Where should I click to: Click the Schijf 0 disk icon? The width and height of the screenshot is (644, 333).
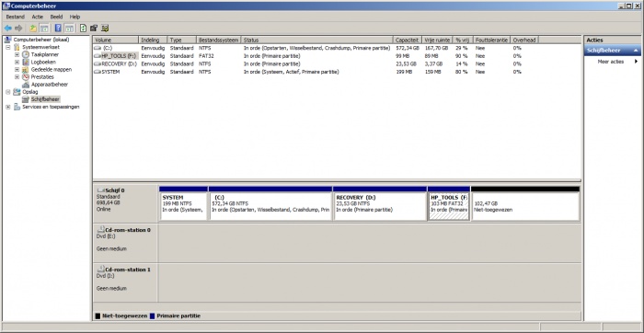(x=100, y=190)
